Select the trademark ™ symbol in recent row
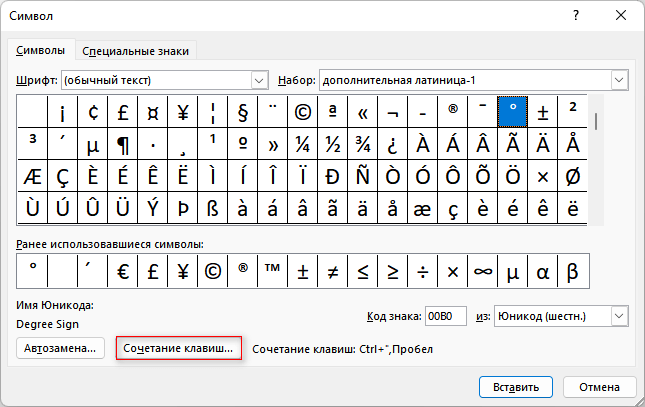645x407 pixels. point(272,270)
